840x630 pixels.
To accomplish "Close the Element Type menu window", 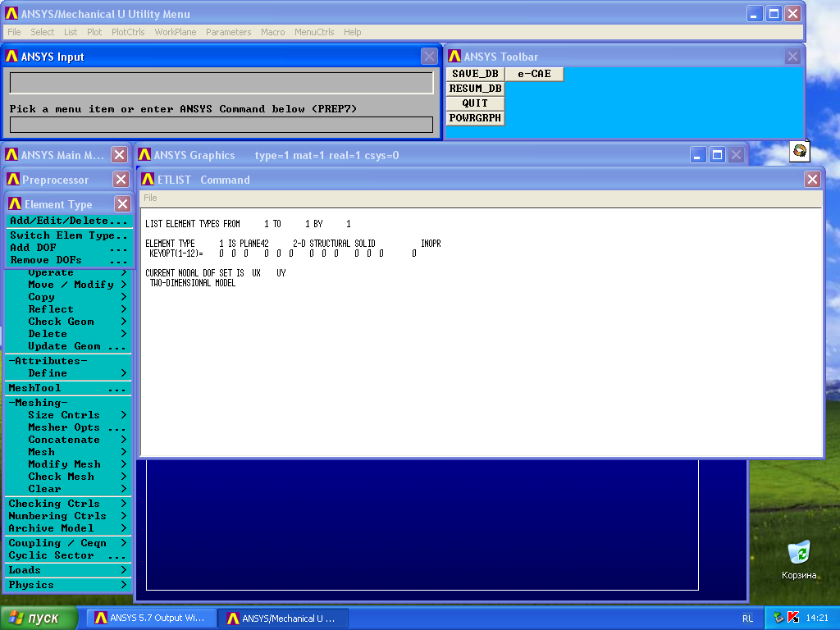I will click(x=123, y=204).
